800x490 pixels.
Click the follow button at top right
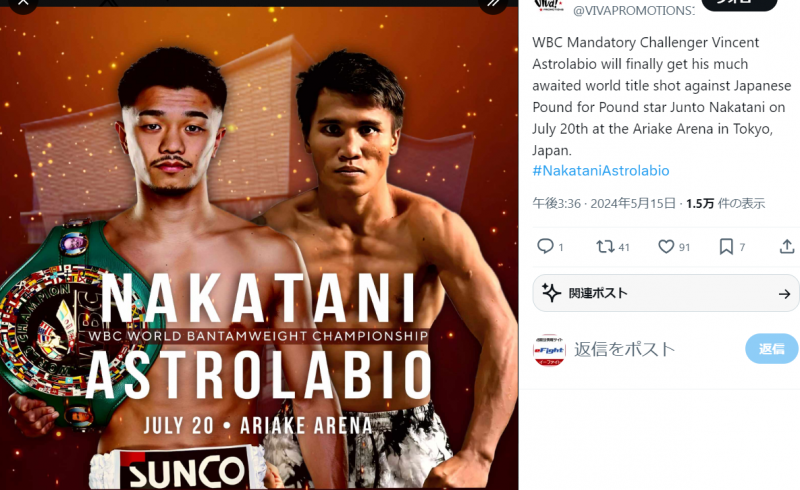[x=739, y=4]
